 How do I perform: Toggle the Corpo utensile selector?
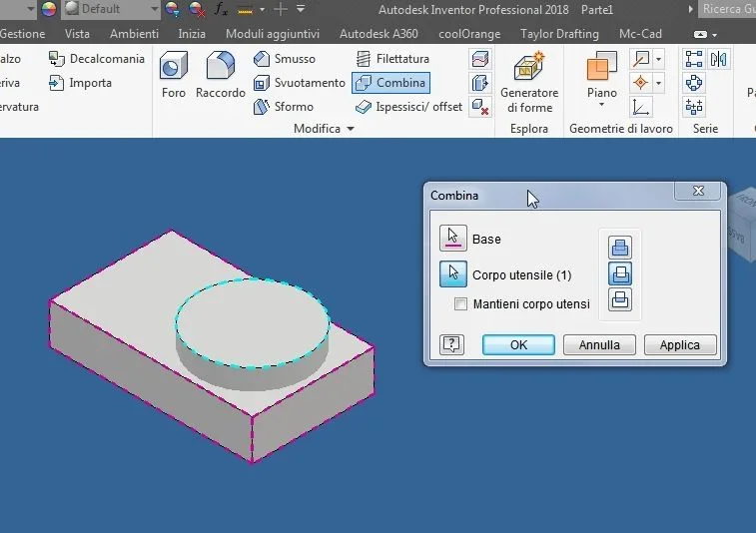(x=452, y=273)
